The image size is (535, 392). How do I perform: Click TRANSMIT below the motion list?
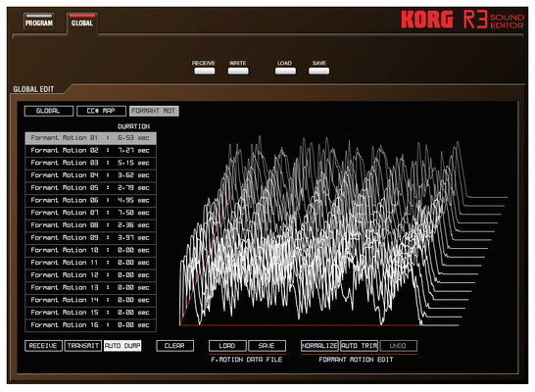(83, 346)
